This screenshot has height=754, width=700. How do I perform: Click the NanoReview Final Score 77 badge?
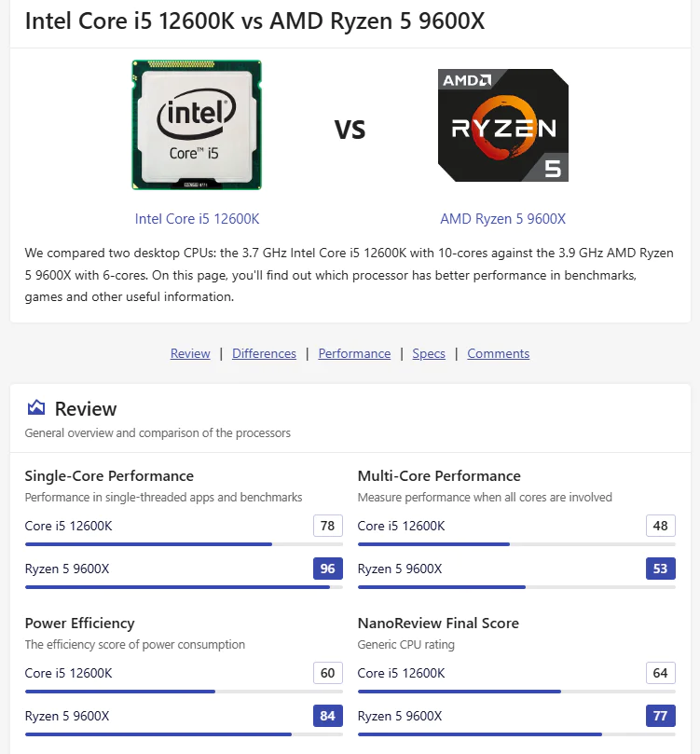click(x=660, y=716)
